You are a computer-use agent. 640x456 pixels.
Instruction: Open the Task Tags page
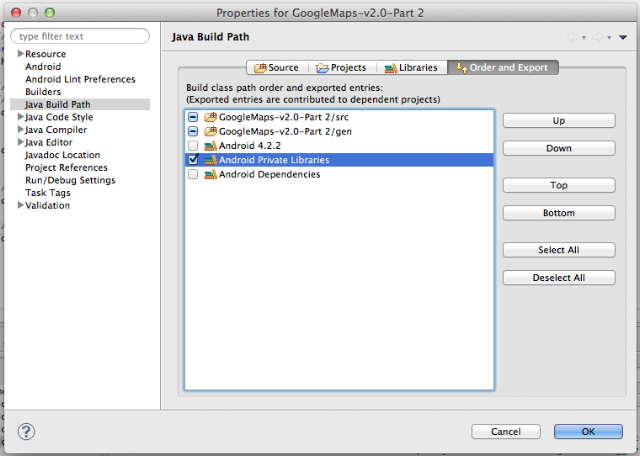48,193
